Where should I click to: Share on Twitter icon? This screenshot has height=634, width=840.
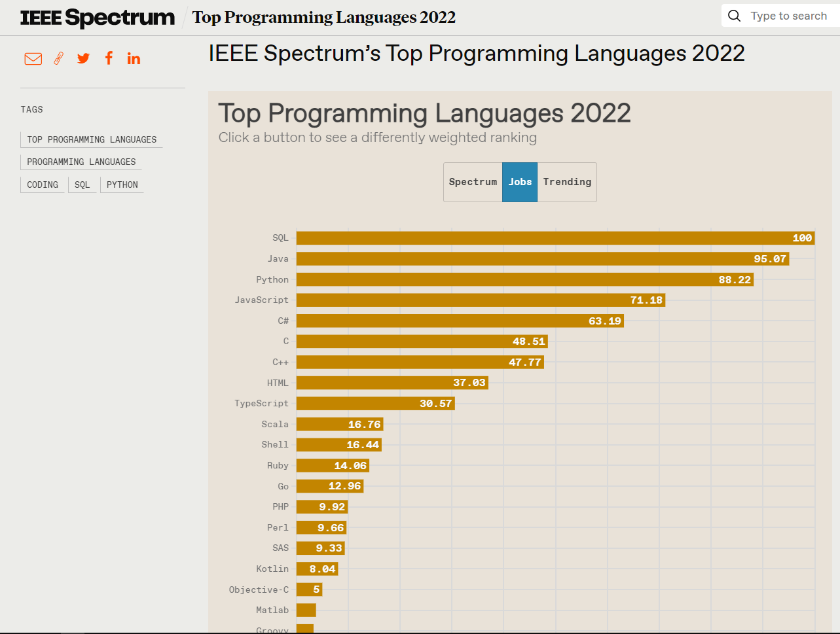click(83, 58)
